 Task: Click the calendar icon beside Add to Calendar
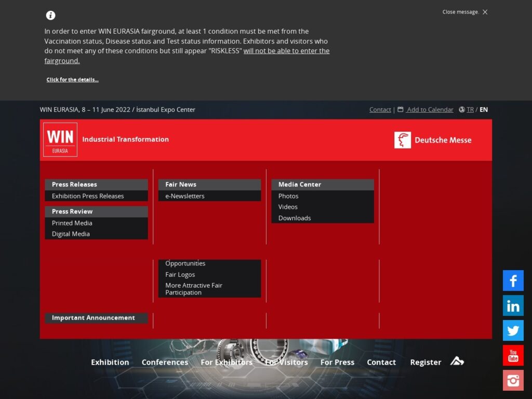[401, 109]
